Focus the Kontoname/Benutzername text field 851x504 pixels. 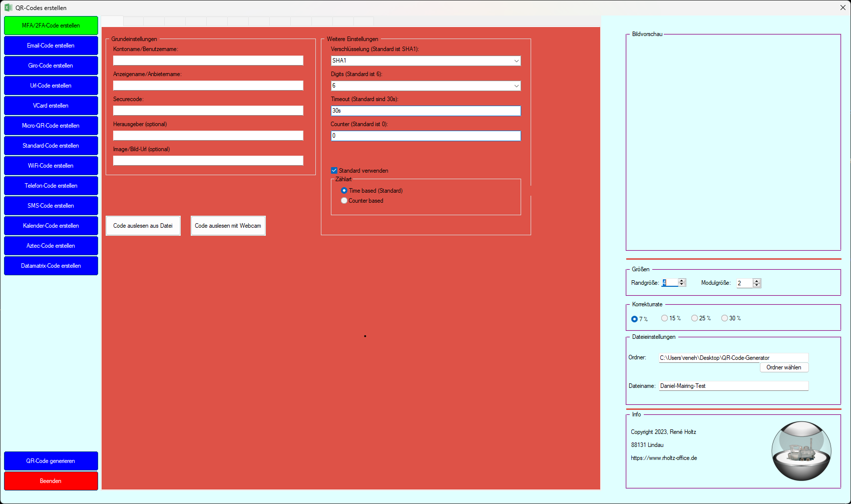(x=208, y=61)
